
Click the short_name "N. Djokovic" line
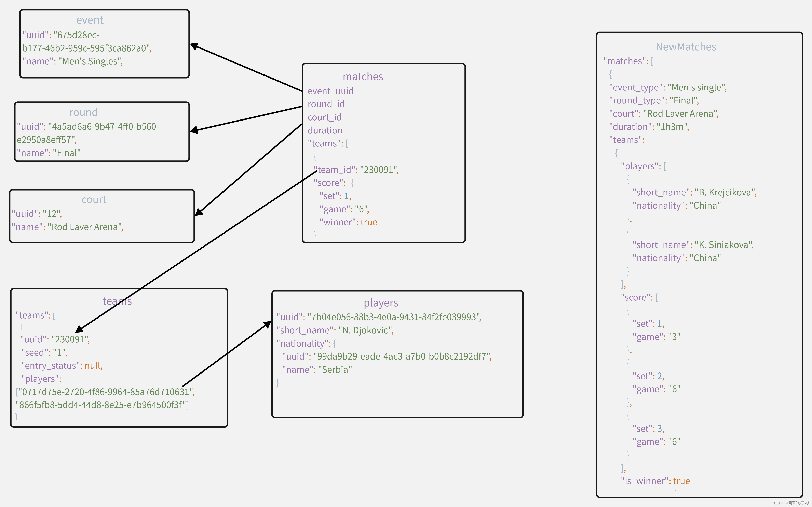(x=335, y=331)
